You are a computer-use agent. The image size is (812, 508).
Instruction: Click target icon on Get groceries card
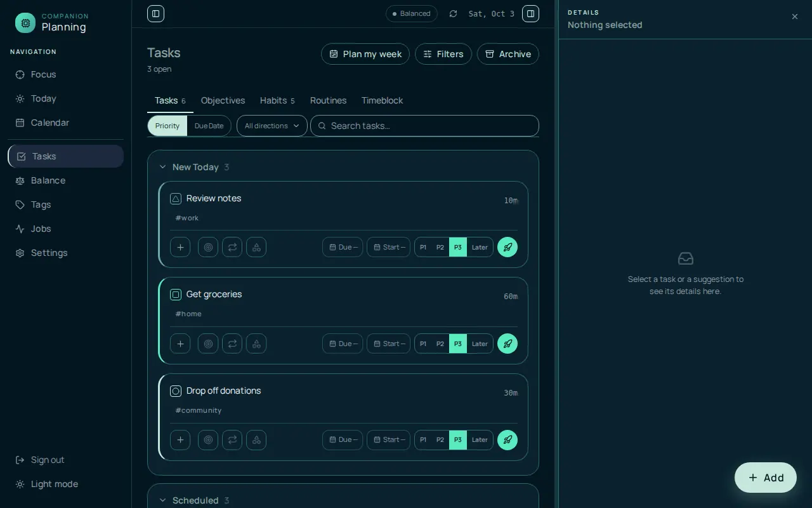(208, 344)
